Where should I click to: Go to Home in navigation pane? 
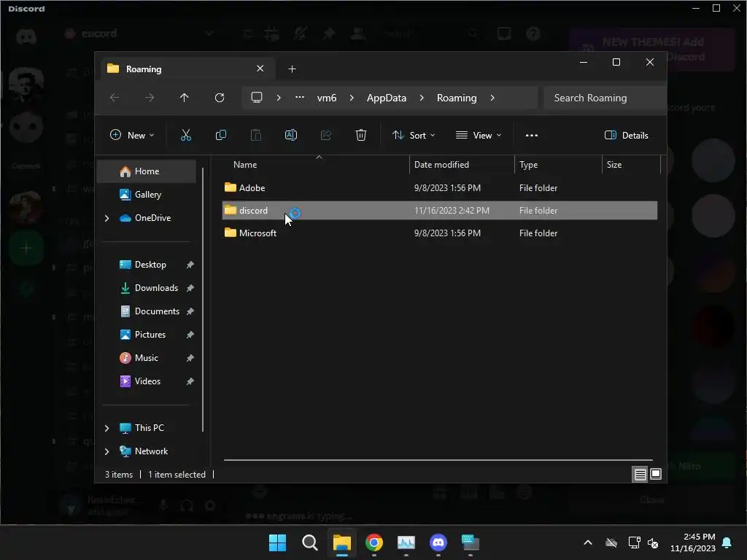coord(147,171)
